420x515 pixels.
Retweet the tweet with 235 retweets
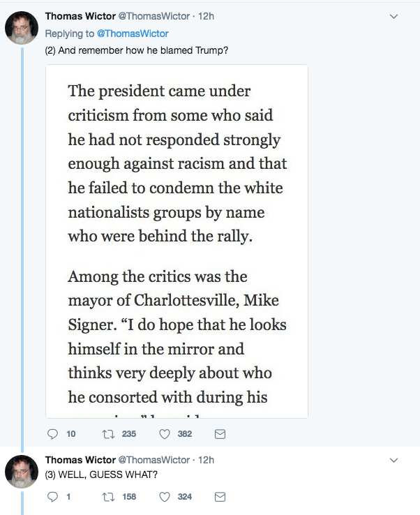click(x=107, y=434)
